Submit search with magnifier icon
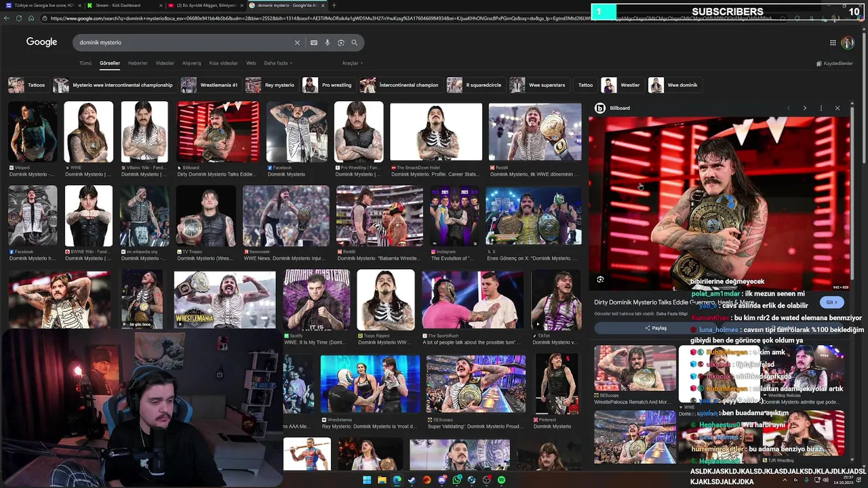 click(x=354, y=43)
